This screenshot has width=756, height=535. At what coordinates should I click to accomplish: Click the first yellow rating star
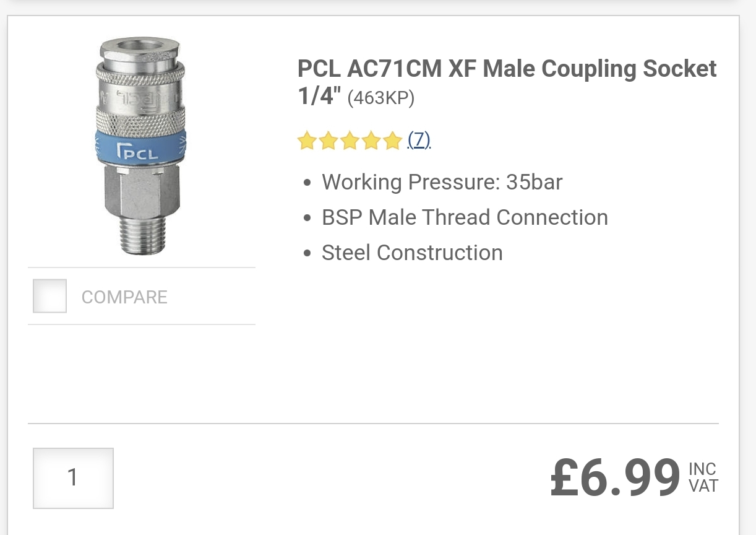click(x=307, y=141)
